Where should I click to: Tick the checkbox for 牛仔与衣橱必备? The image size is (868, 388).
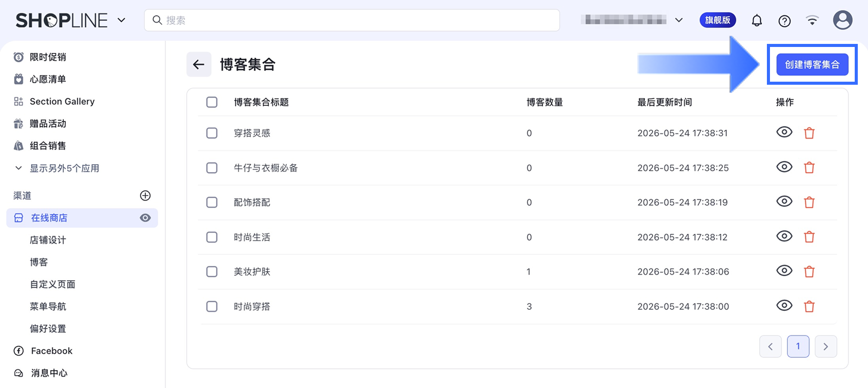(212, 168)
